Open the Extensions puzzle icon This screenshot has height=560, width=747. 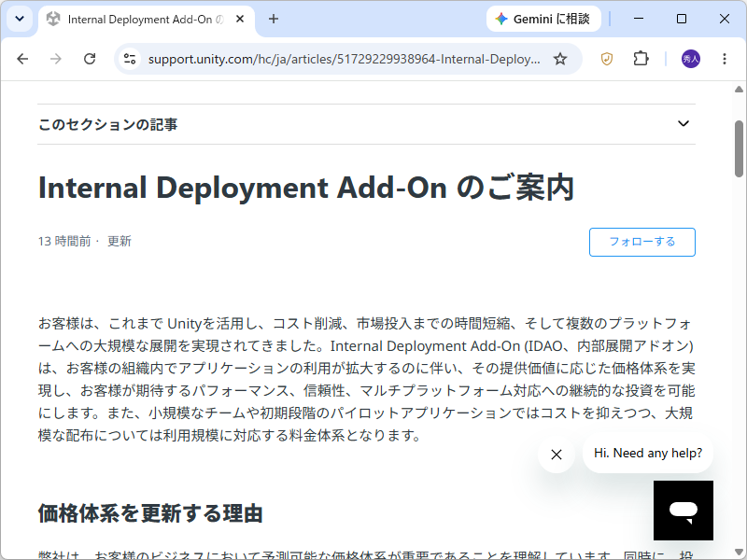coord(641,59)
